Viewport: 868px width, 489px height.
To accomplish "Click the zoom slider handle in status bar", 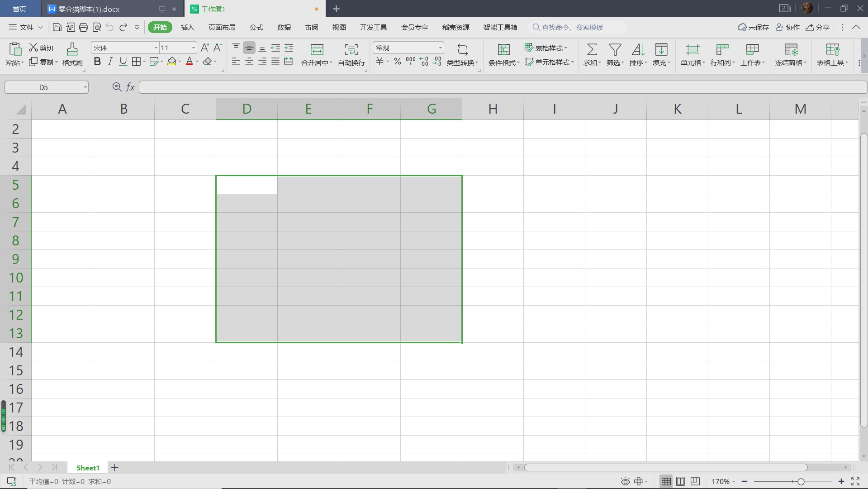I will pos(801,481).
